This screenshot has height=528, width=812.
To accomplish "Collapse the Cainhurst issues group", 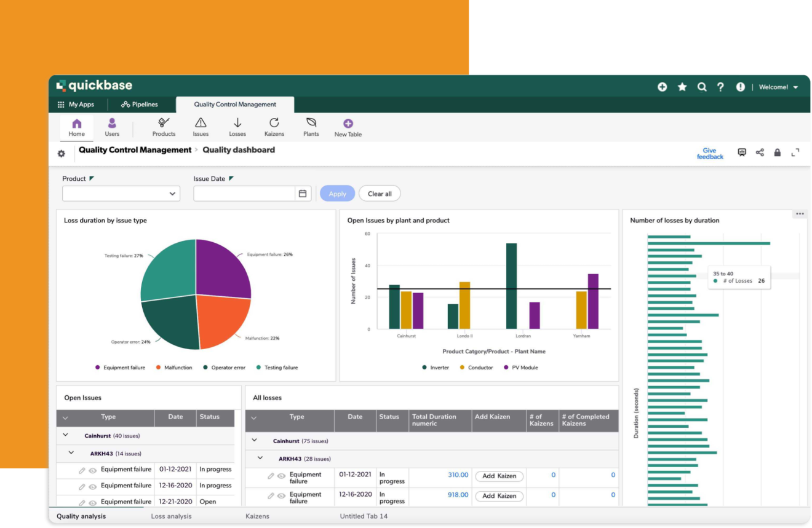I will point(65,435).
